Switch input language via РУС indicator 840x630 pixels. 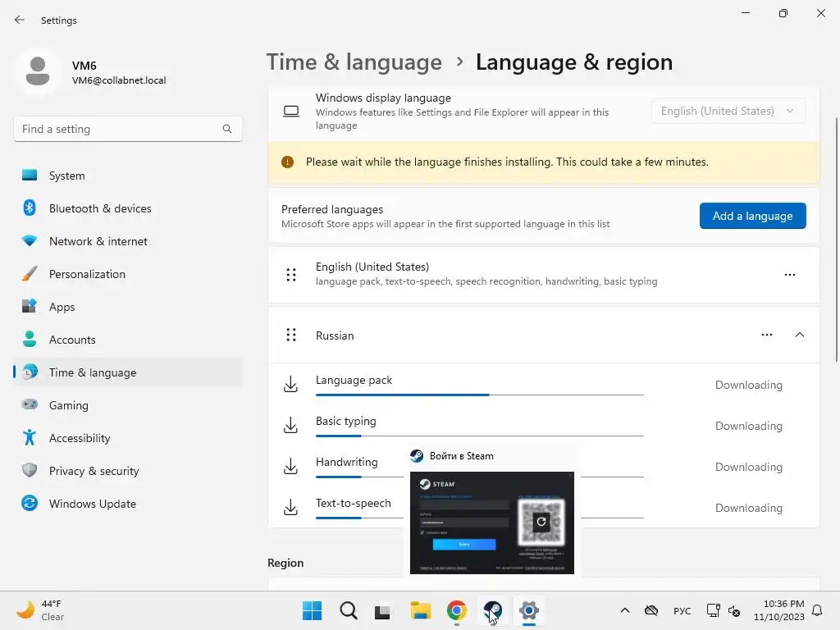point(682,610)
